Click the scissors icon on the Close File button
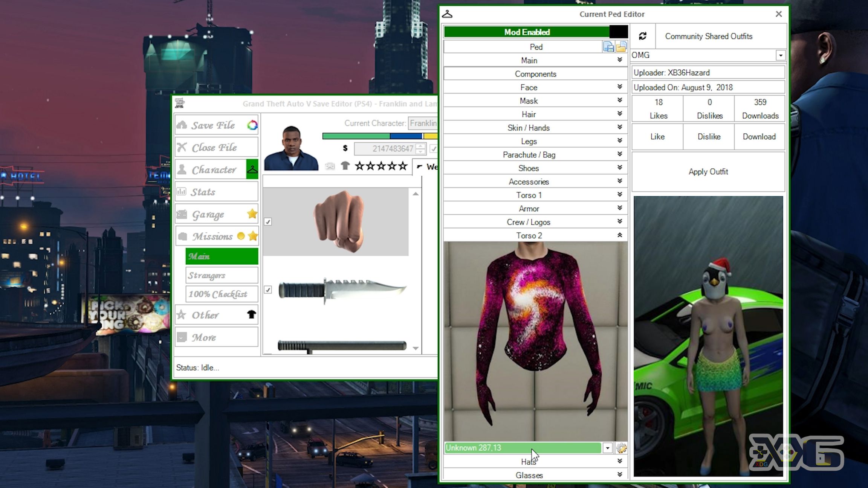This screenshot has height=488, width=868. click(x=182, y=147)
